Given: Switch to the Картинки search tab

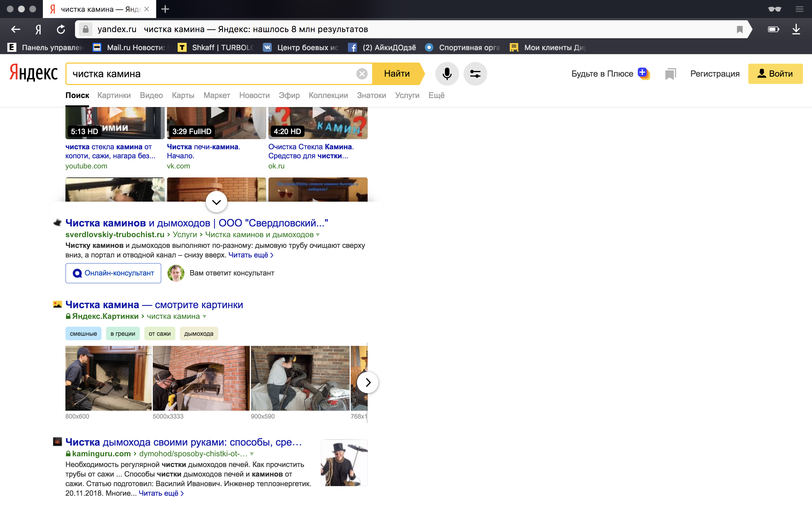Looking at the screenshot, I should (114, 95).
